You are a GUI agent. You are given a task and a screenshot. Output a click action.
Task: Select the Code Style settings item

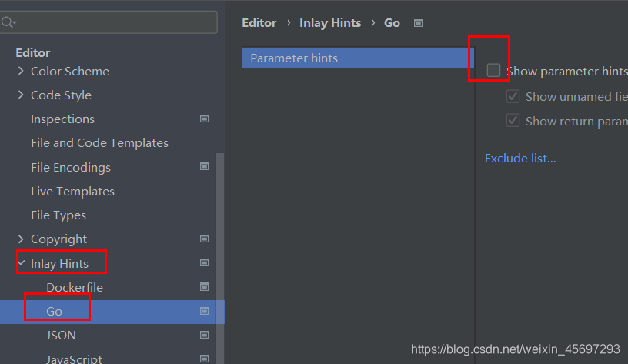pyautogui.click(x=61, y=95)
